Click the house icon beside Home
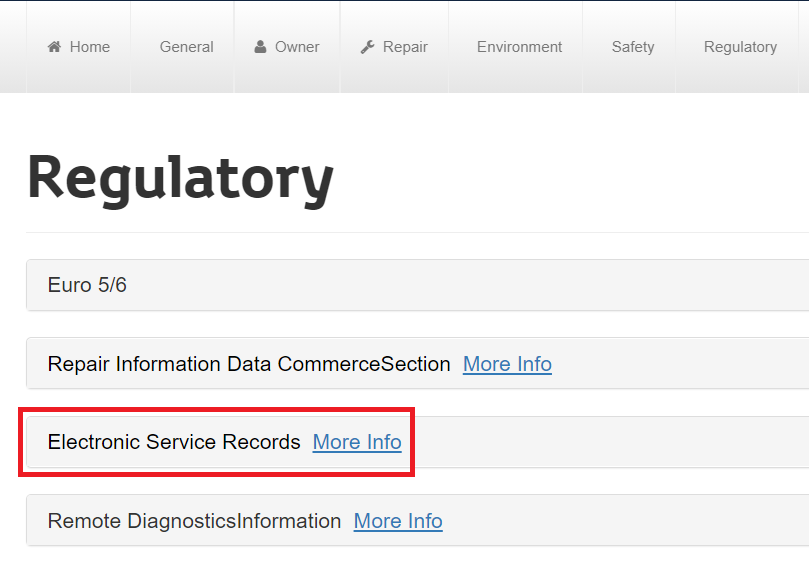 pos(54,47)
